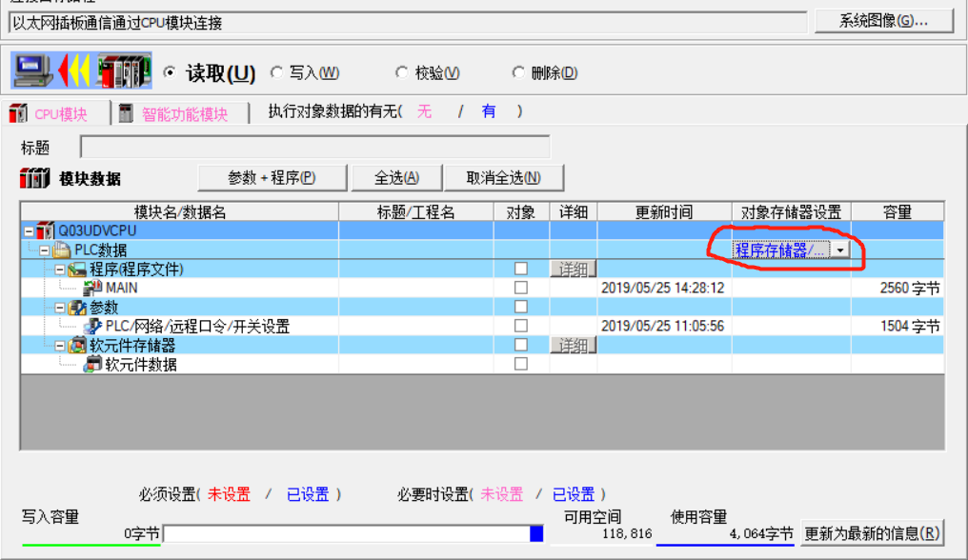
Task: Click the 参数 parameter icon
Action: pos(78,307)
